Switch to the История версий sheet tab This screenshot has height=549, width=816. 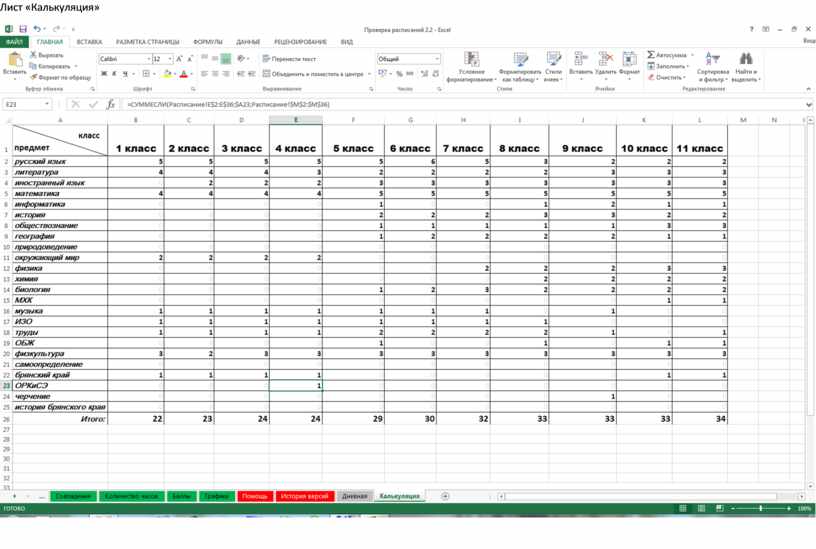[x=304, y=496]
